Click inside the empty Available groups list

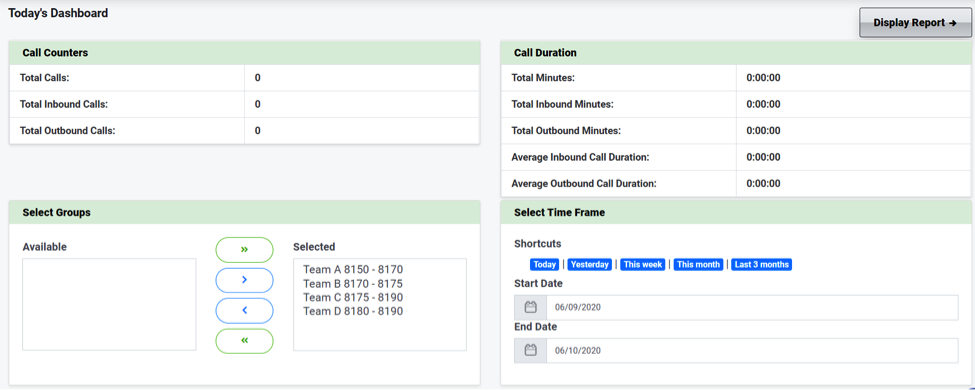click(109, 304)
